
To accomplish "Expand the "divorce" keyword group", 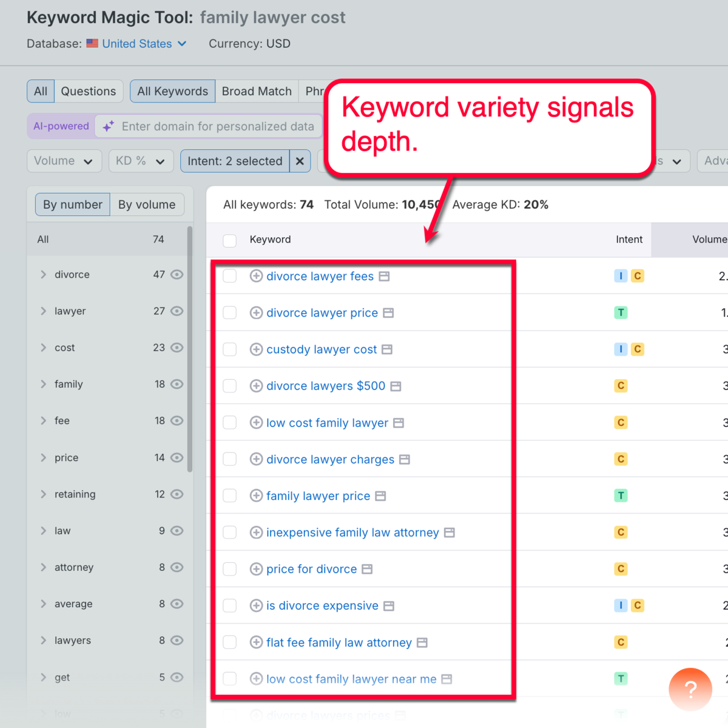I will point(43,274).
